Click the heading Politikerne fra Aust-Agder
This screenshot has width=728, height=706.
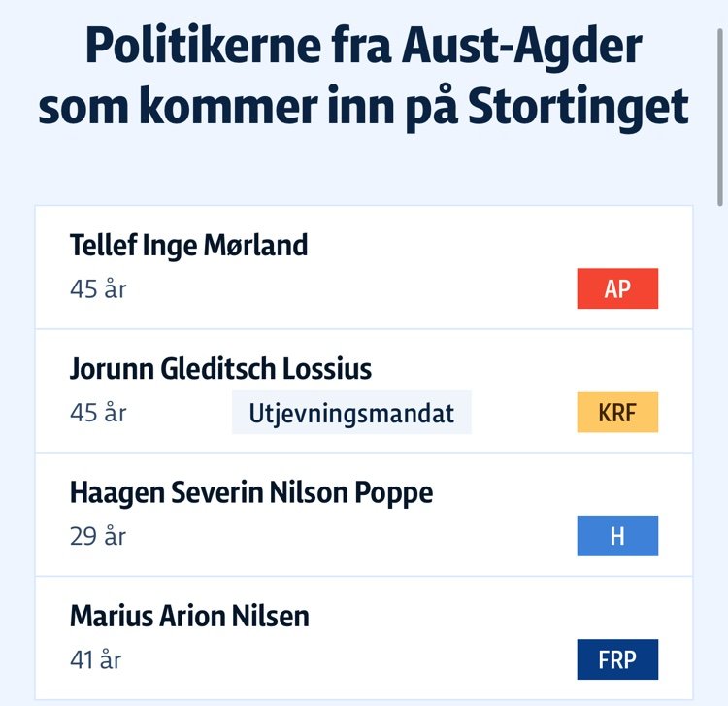click(x=364, y=46)
